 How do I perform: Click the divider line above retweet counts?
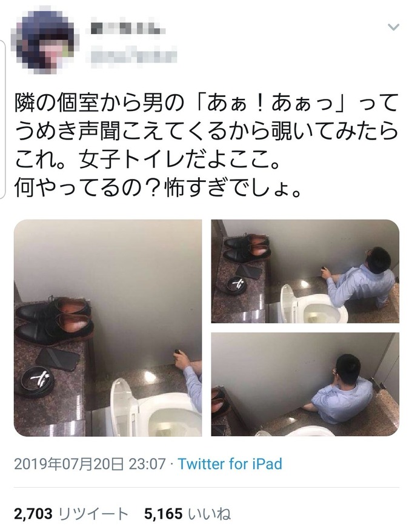click(x=207, y=488)
